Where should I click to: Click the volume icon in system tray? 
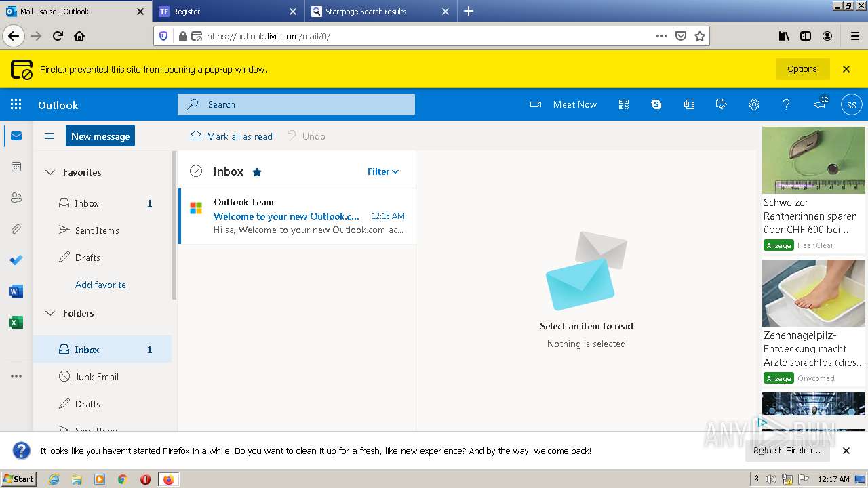tap(771, 479)
